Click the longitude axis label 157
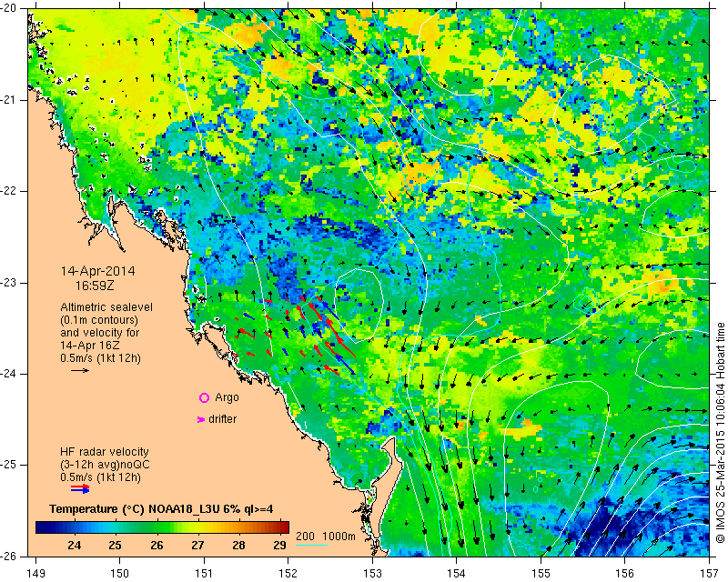728x582 pixels. pyautogui.click(x=709, y=574)
